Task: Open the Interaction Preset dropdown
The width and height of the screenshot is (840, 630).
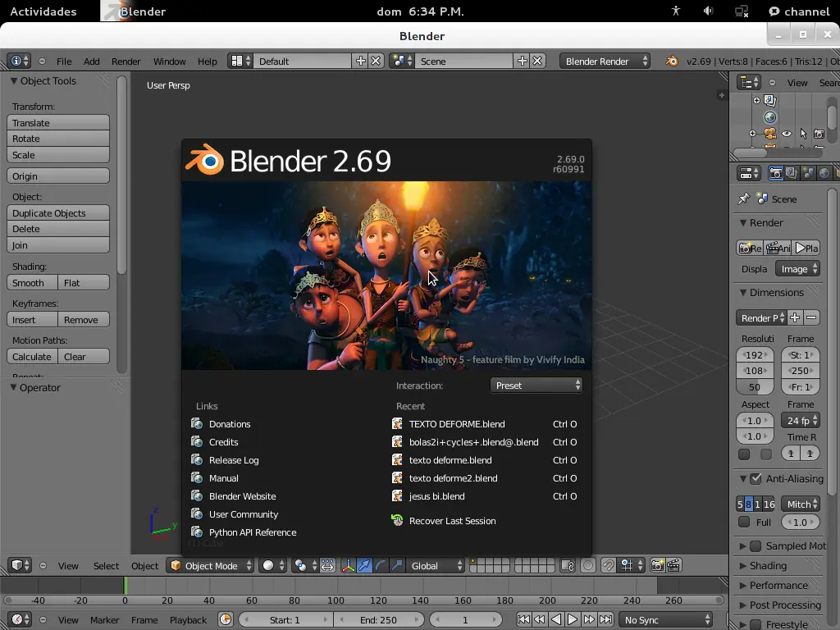Action: coord(536,386)
